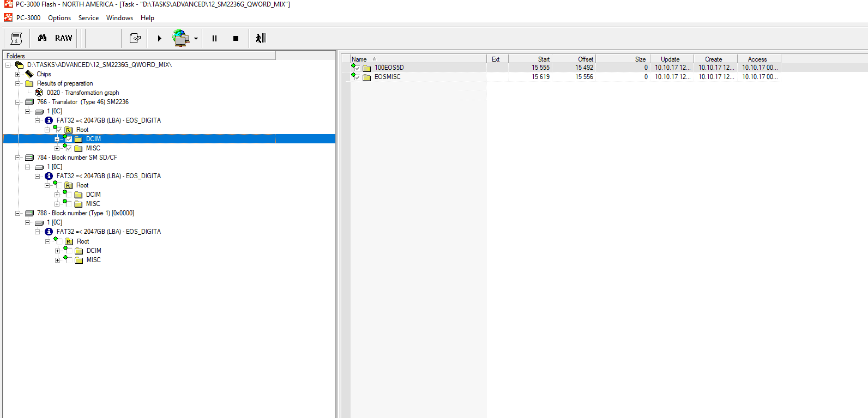The image size is (868, 418).
Task: Open the Options menu
Action: [59, 18]
